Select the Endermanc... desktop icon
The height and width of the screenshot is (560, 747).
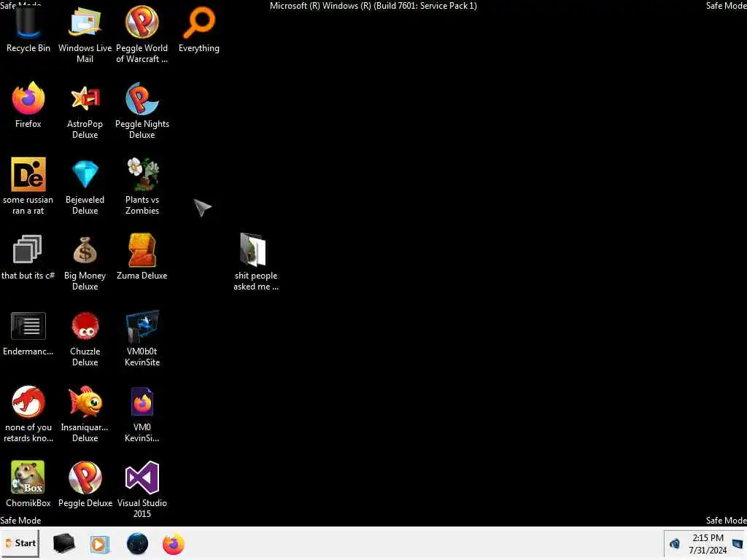click(x=28, y=332)
